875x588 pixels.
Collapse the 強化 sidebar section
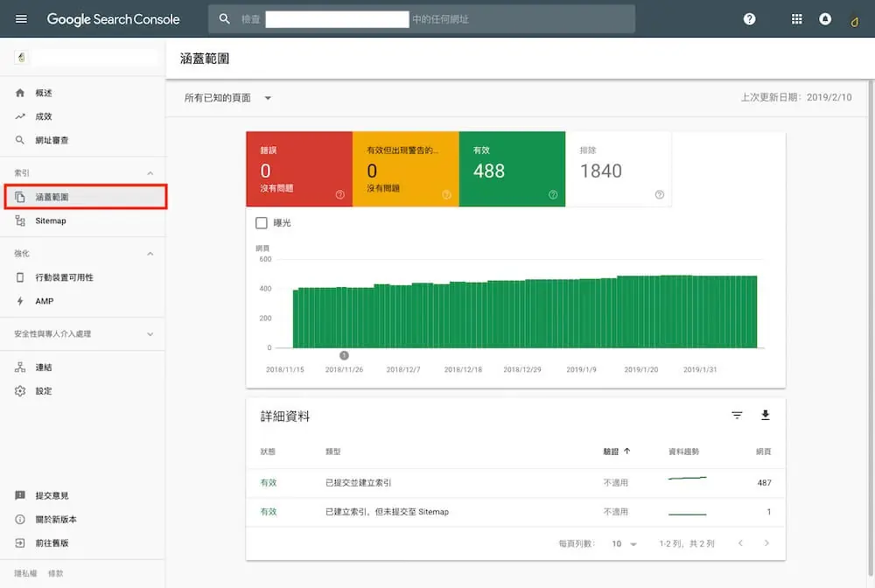[x=150, y=254]
